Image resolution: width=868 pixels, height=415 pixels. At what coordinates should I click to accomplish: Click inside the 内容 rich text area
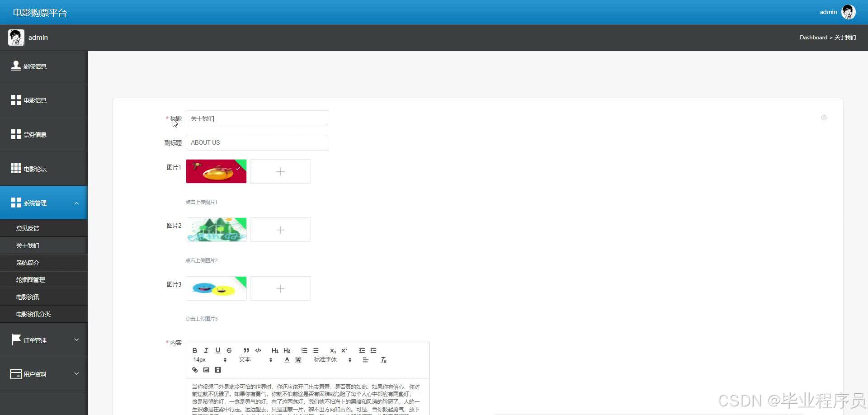(x=307, y=396)
